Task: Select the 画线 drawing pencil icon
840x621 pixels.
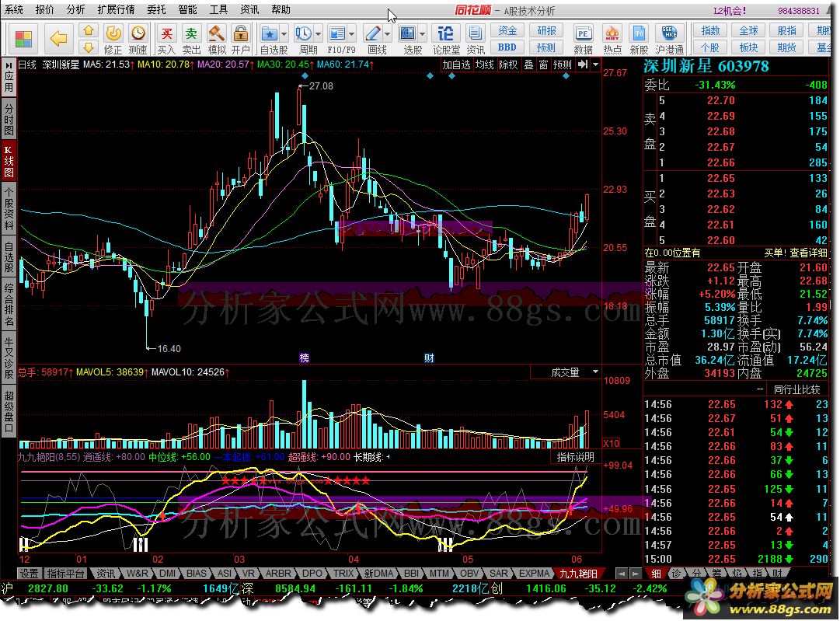Action: (373, 34)
